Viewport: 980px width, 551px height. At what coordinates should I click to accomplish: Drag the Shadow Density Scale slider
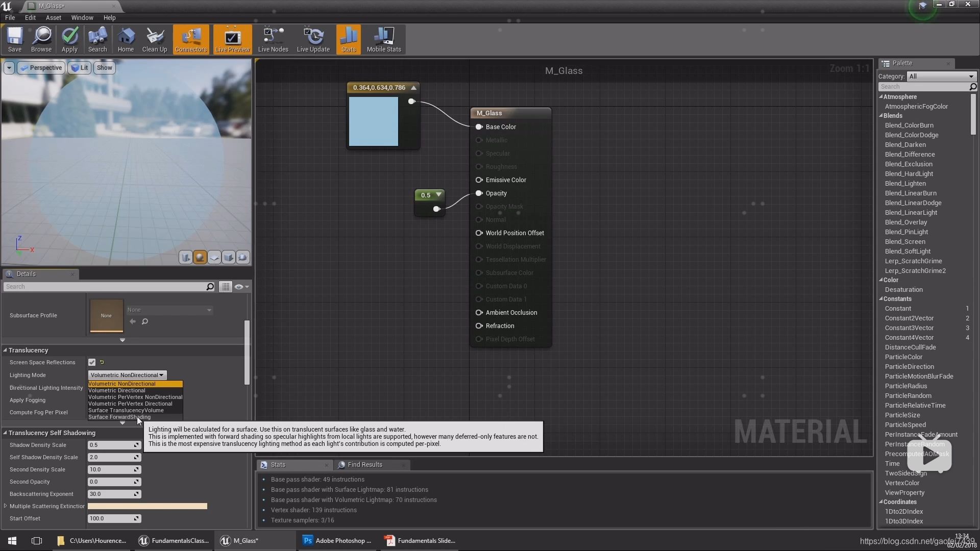click(112, 445)
